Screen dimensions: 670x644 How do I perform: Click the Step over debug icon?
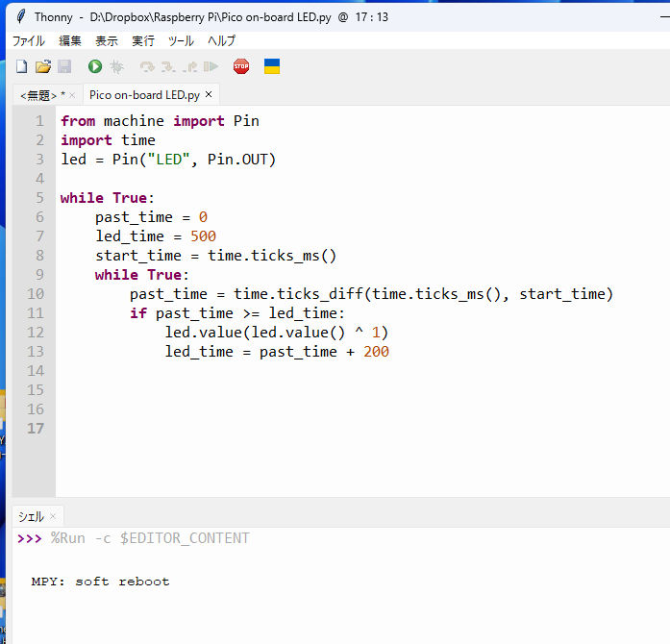coord(147,66)
